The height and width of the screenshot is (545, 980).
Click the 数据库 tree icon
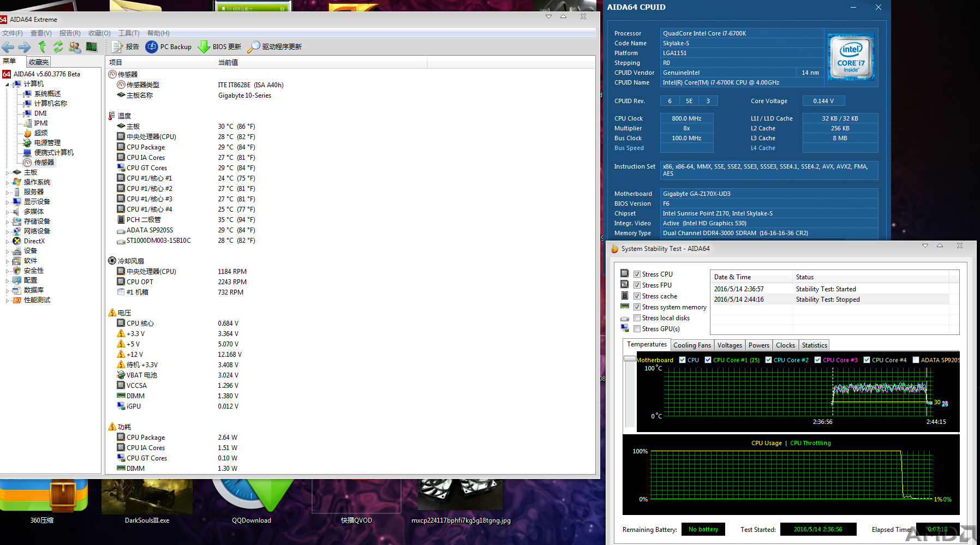coord(17,290)
